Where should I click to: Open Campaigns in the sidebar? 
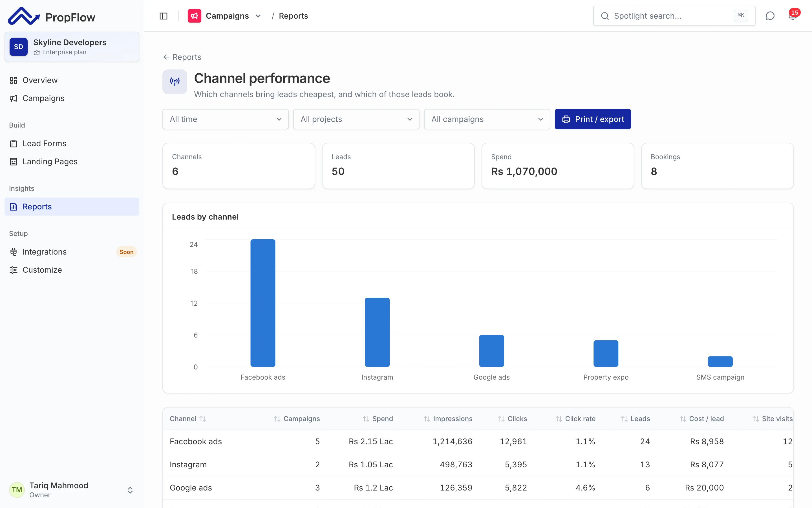click(72, 98)
